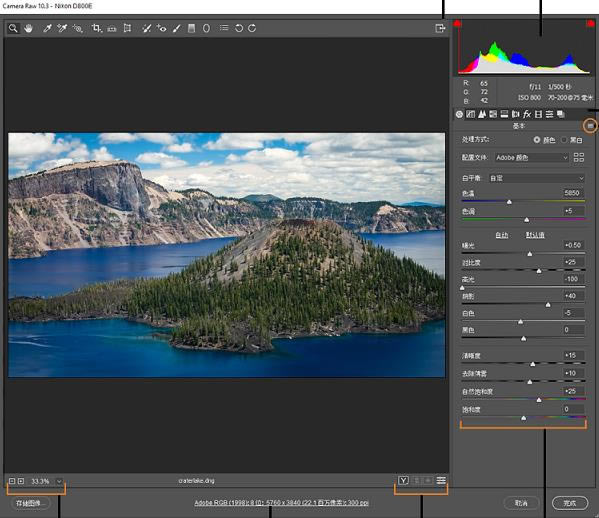
Task: Switch to the Detail panel tab
Action: pyautogui.click(x=482, y=114)
